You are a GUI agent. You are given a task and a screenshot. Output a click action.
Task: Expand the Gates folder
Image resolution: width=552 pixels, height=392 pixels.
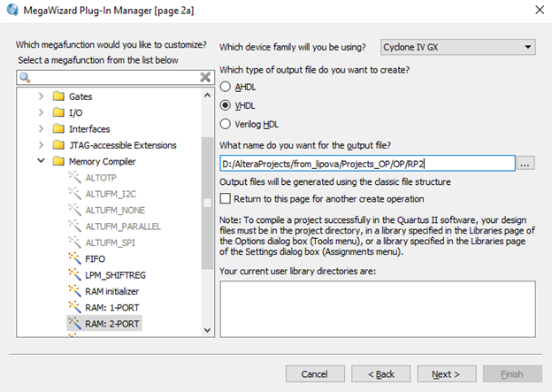click(x=41, y=96)
